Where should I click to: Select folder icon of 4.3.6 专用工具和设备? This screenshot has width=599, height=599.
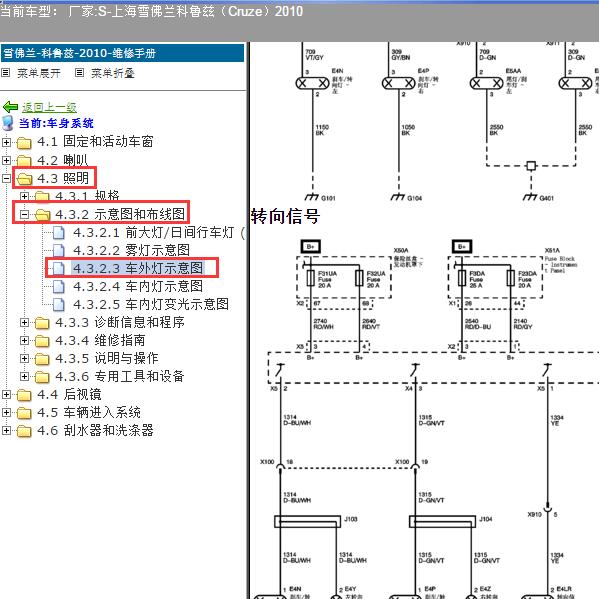click(42, 377)
